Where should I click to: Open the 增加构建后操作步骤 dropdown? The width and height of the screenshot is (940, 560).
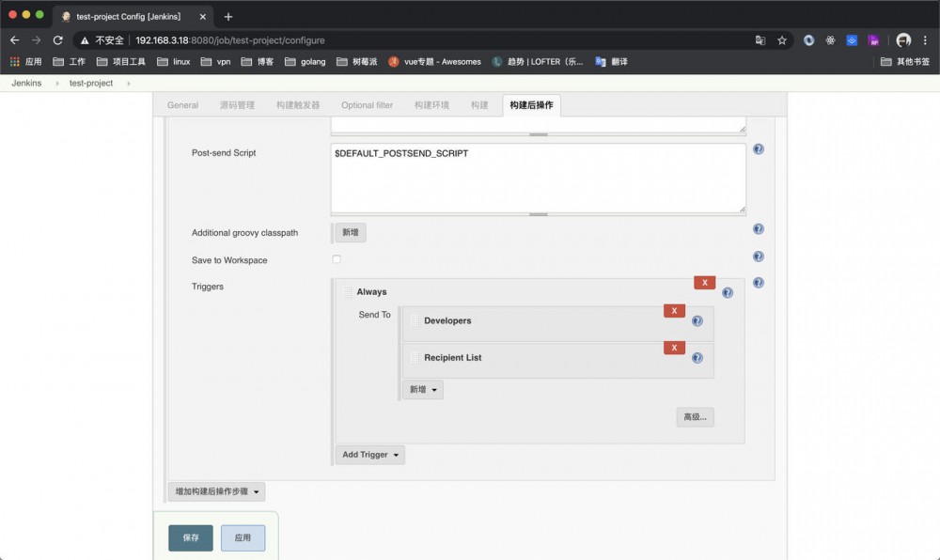point(216,491)
